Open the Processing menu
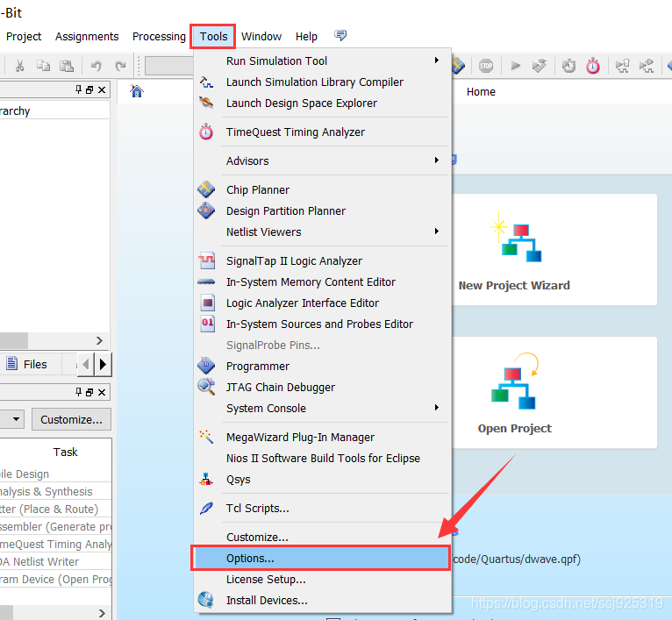672x620 pixels. point(159,37)
